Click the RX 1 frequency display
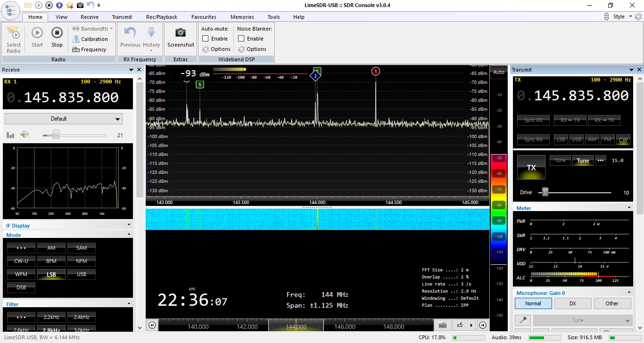 [68, 98]
